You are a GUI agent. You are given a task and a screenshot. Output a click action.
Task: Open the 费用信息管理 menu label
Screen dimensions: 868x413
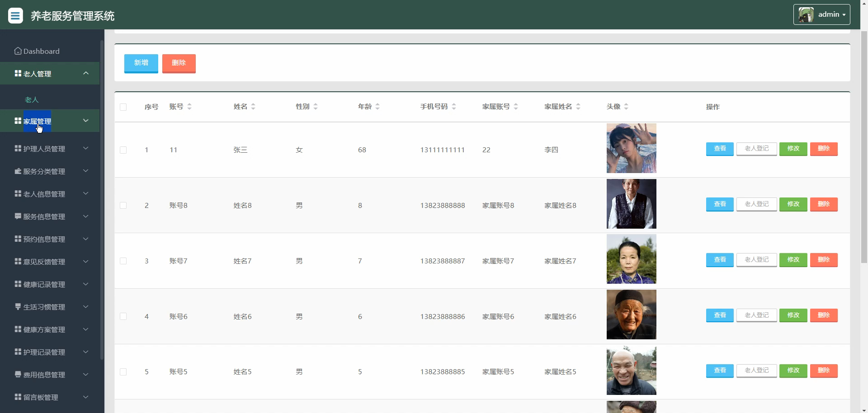(x=44, y=375)
